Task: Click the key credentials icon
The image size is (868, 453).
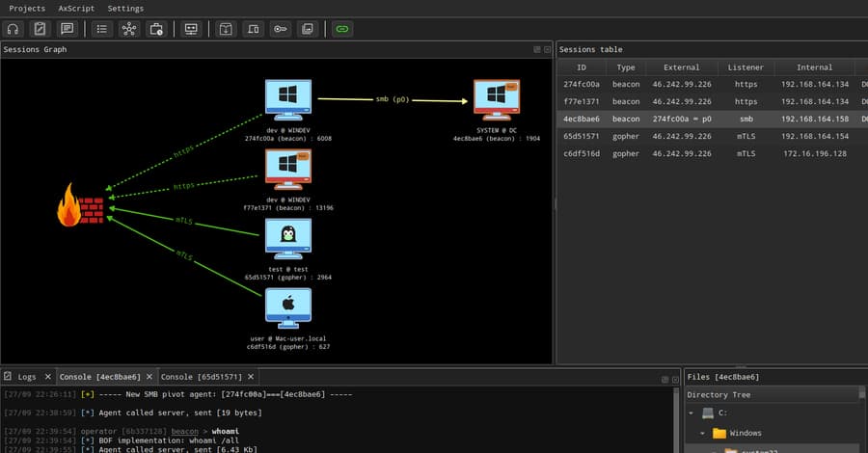Action: pos(279,29)
